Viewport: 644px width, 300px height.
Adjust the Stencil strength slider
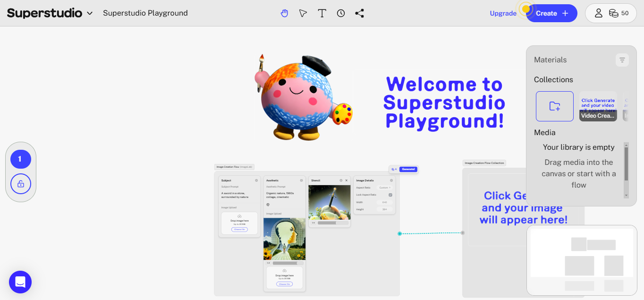click(x=333, y=223)
